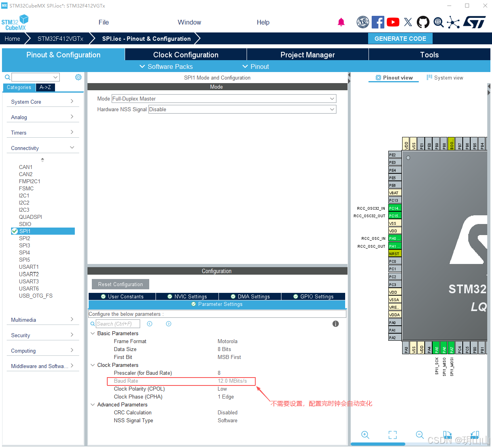Switch to System view

[x=445, y=78]
